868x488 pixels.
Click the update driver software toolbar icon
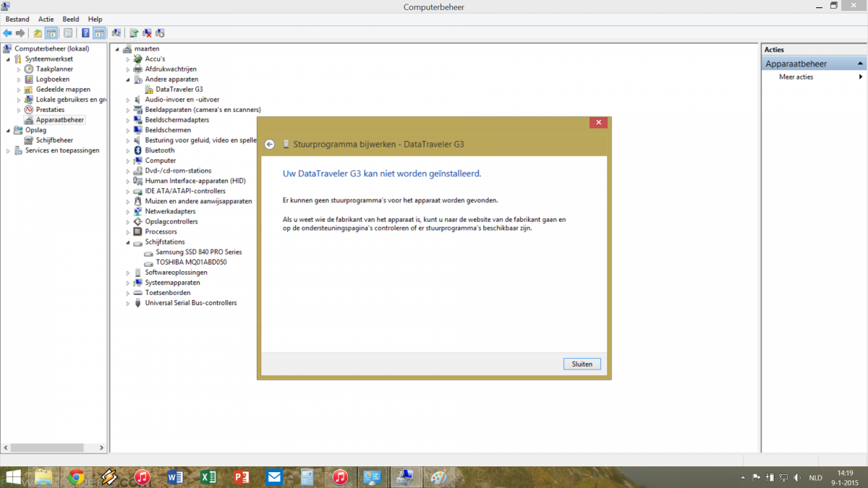click(x=134, y=33)
